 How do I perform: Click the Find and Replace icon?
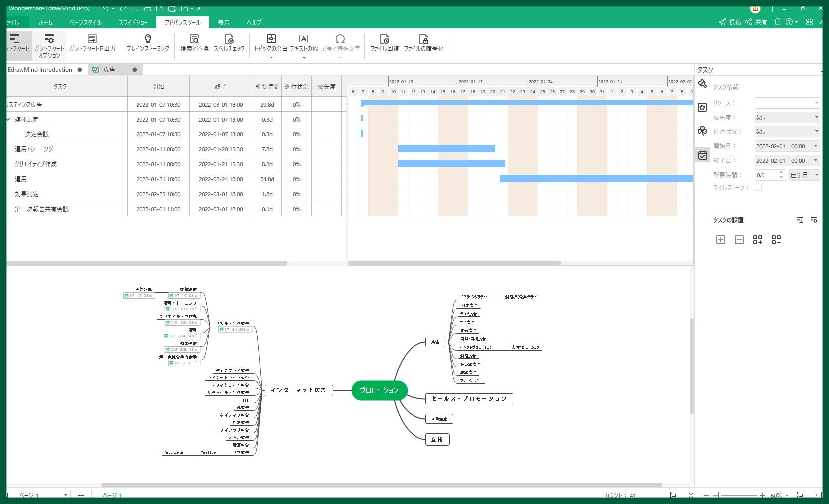194,39
